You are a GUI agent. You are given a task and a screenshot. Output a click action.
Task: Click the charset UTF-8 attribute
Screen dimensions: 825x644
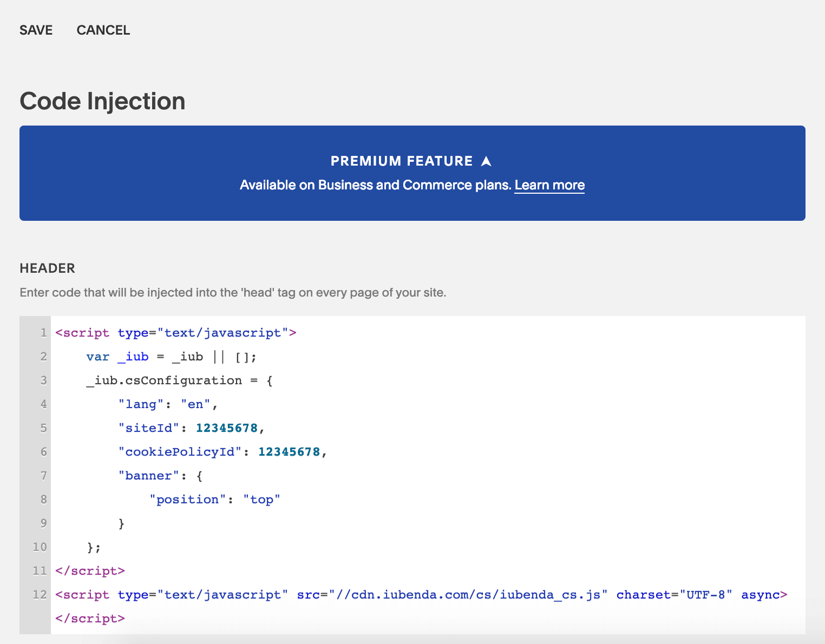click(x=674, y=595)
